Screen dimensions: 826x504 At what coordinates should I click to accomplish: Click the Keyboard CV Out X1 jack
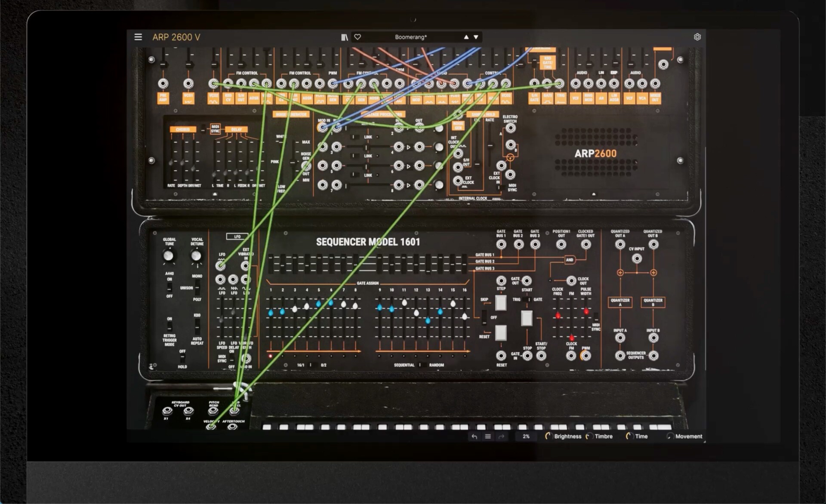167,411
